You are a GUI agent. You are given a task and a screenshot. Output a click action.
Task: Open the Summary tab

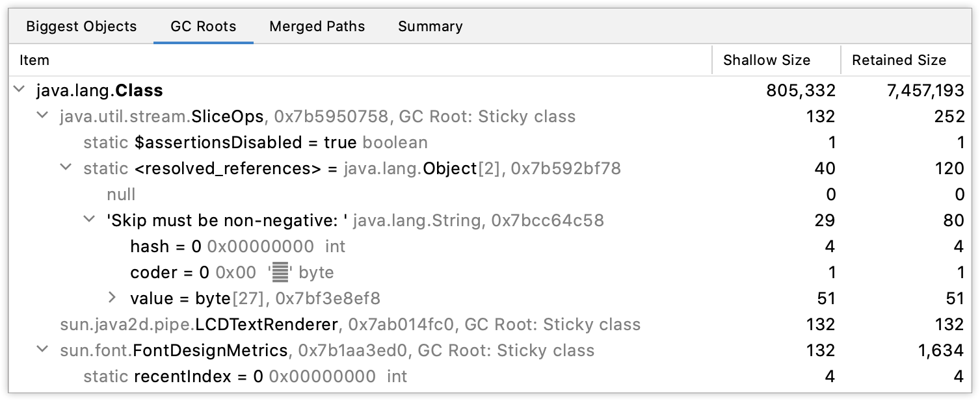[x=430, y=26]
